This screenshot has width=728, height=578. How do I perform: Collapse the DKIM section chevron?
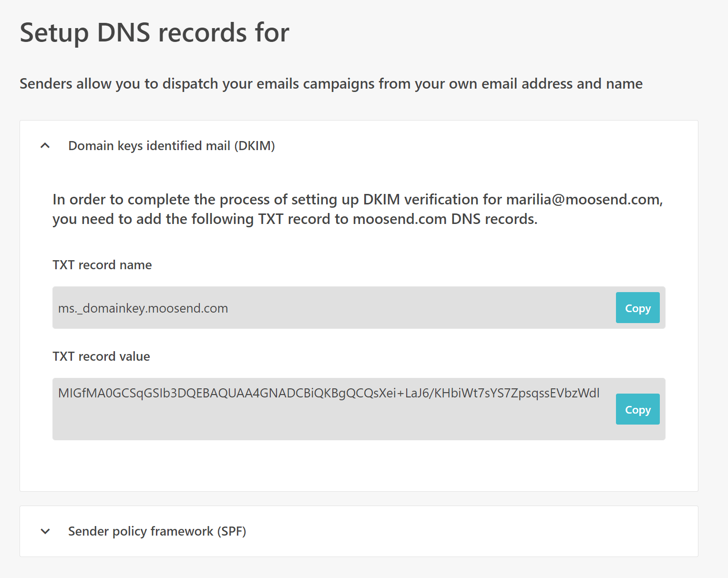point(45,146)
